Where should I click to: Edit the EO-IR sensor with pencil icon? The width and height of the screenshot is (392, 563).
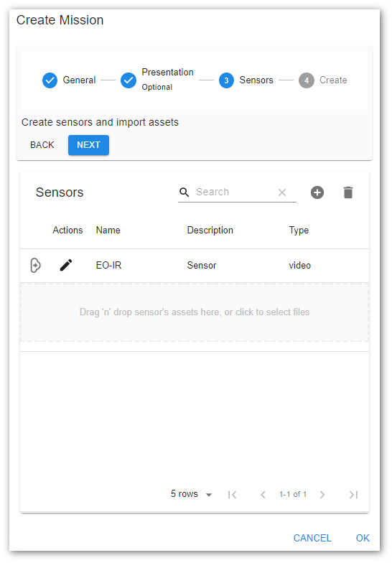click(66, 266)
